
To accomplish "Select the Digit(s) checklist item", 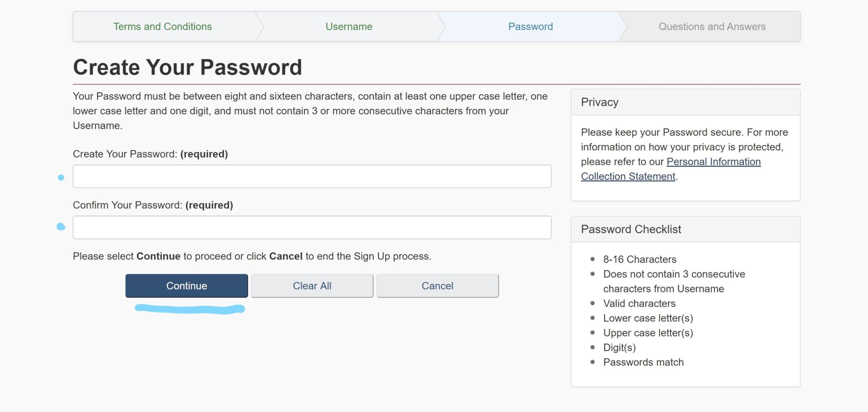I will coord(619,348).
